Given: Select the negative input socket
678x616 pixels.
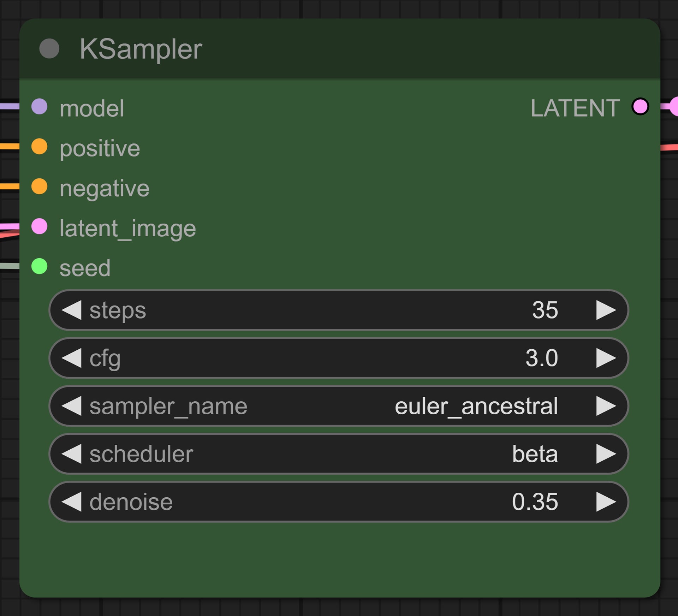Looking at the screenshot, I should pos(40,186).
